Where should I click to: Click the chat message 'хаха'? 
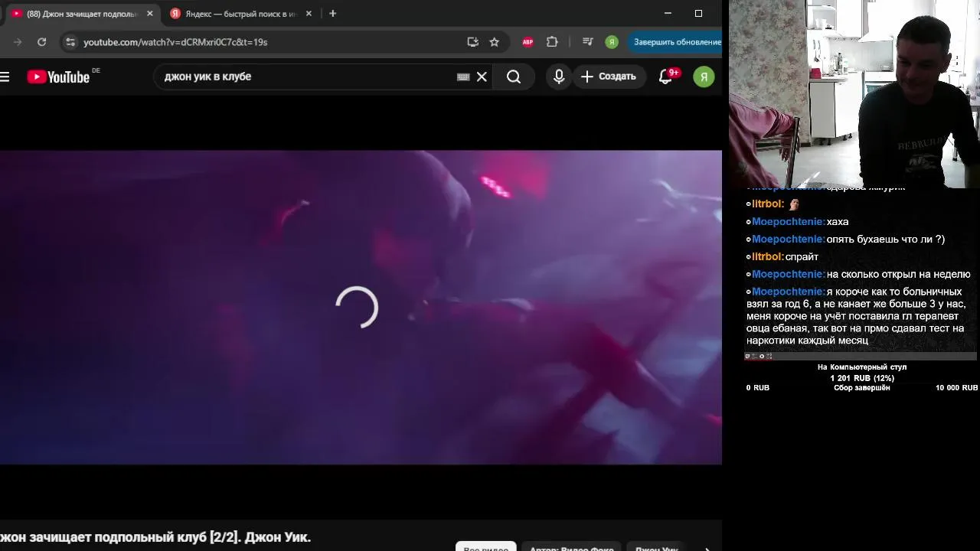(838, 222)
